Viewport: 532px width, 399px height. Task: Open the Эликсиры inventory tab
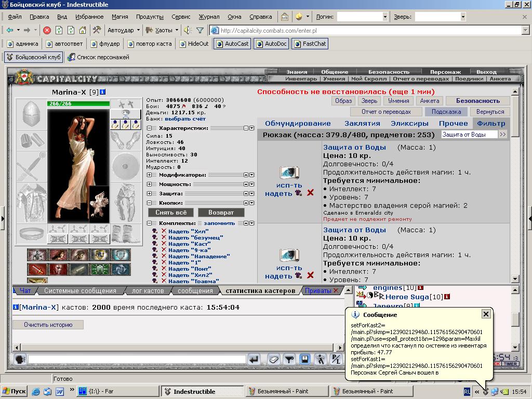(x=409, y=124)
